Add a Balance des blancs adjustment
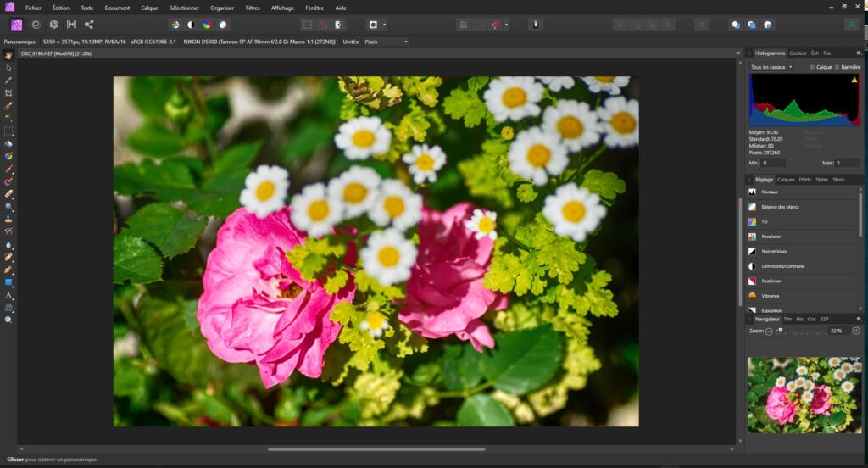The height and width of the screenshot is (468, 868). 780,207
